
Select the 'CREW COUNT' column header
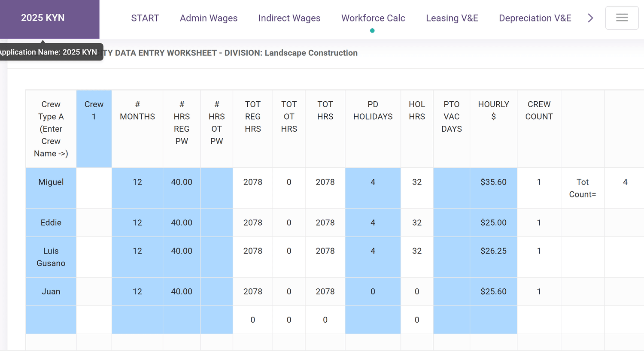[539, 129]
